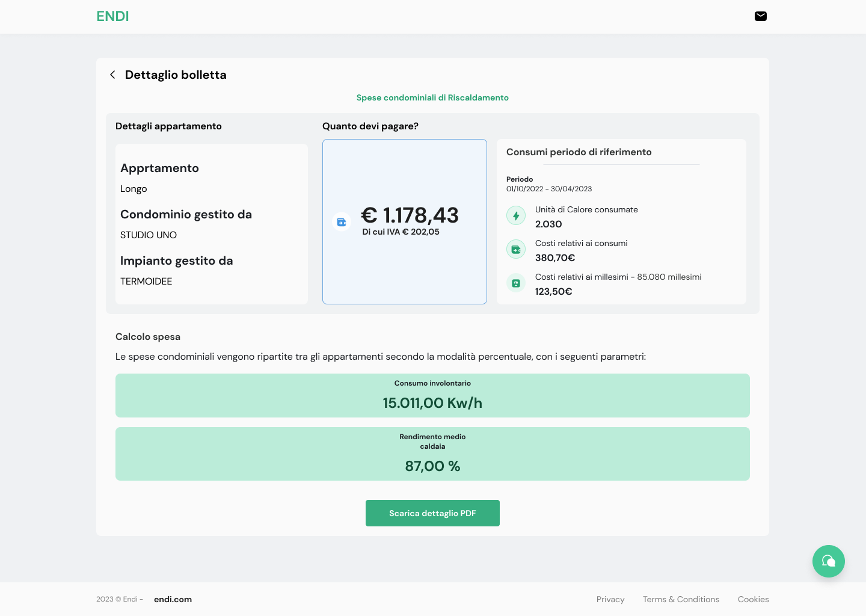Click the millesimi cost '123,50€'
The image size is (866, 616).
click(x=554, y=291)
